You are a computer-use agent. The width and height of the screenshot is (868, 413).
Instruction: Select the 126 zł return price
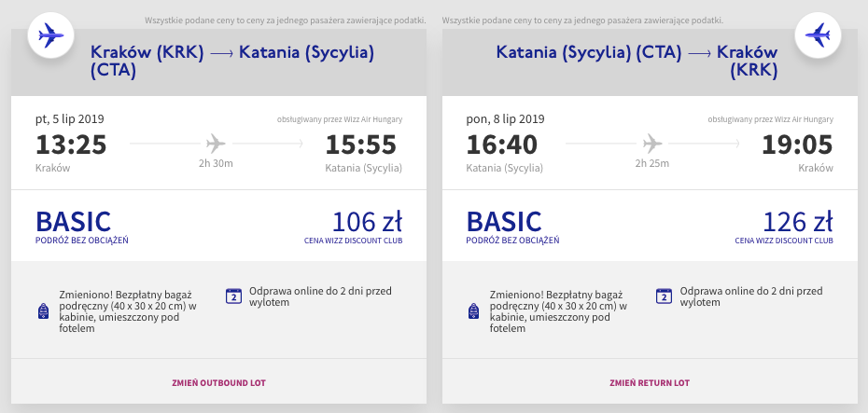tap(798, 222)
